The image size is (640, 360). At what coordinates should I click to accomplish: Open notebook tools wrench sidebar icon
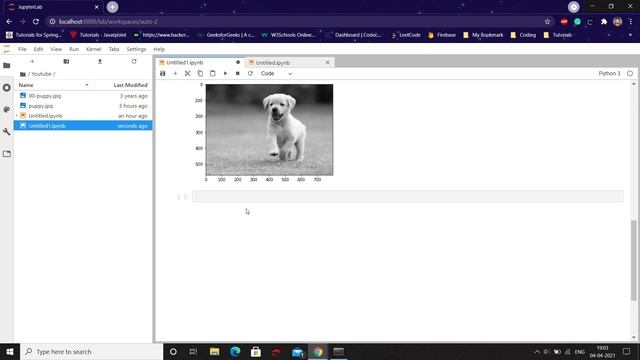click(7, 131)
